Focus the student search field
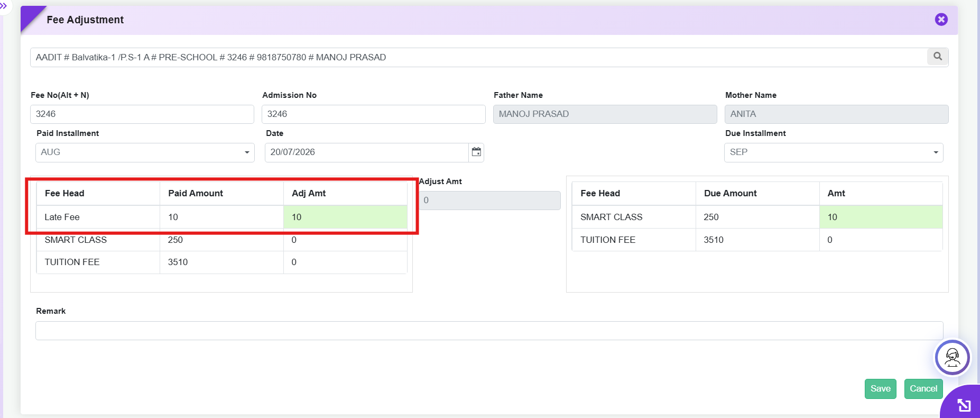Image resolution: width=980 pixels, height=418 pixels. 479,57
